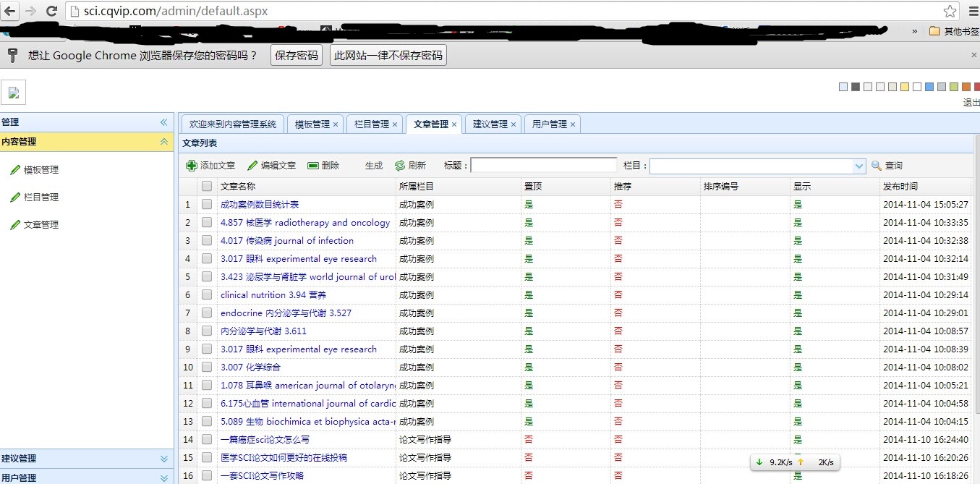
Task: Open the 栏目 combo box dropdown arrow
Action: 859,166
